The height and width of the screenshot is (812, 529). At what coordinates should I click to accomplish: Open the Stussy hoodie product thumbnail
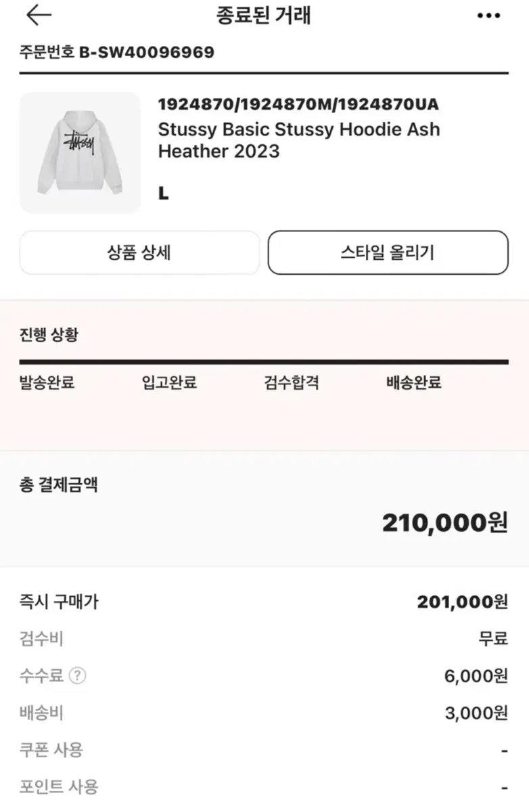click(80, 153)
